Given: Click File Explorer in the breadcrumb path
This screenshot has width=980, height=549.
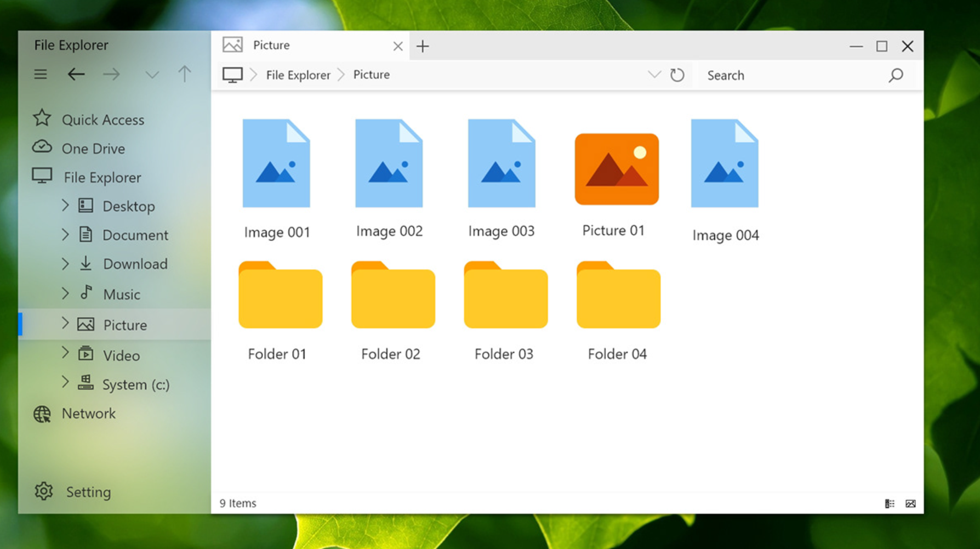Looking at the screenshot, I should click(x=298, y=75).
